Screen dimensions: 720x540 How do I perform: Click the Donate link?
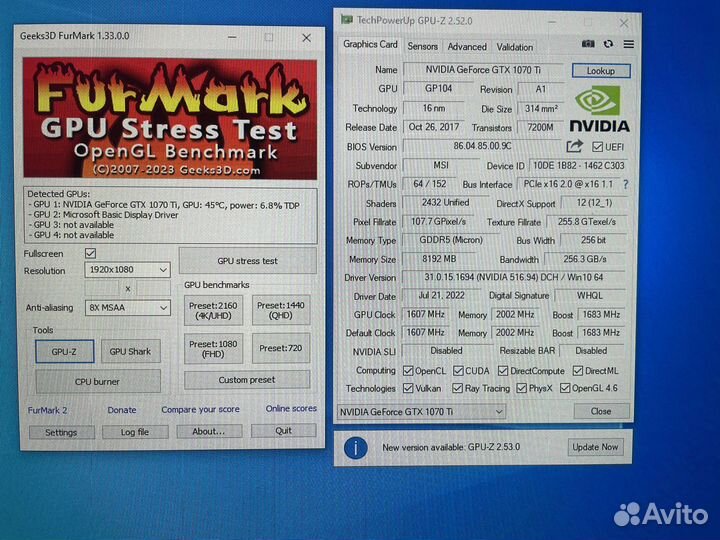coord(122,410)
